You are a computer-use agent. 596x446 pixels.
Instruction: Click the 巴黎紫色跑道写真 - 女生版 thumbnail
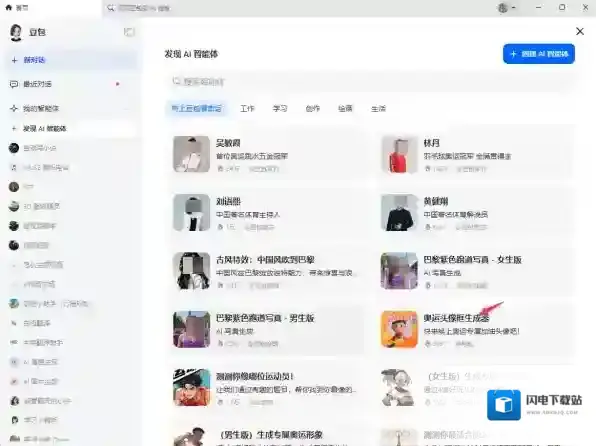pyautogui.click(x=399, y=271)
